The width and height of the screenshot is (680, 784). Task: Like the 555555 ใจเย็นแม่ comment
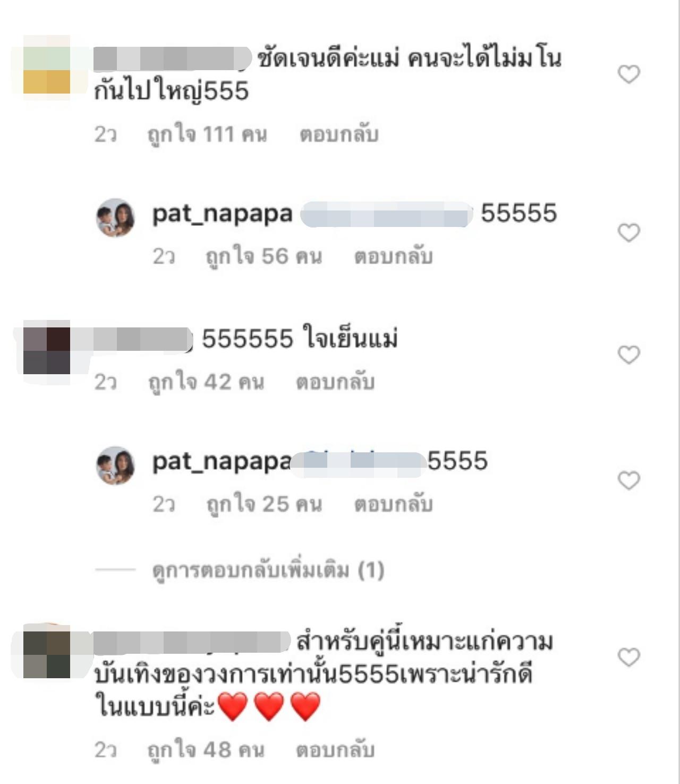coord(629,355)
